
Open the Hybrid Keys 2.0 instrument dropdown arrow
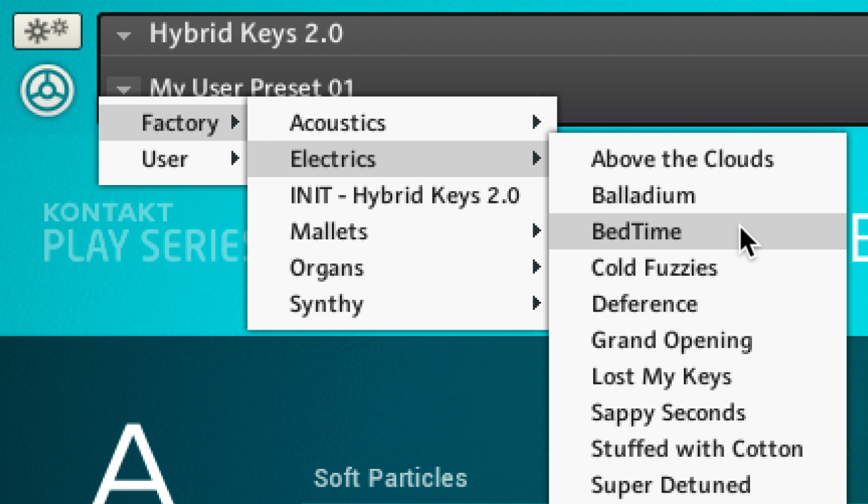(x=124, y=34)
